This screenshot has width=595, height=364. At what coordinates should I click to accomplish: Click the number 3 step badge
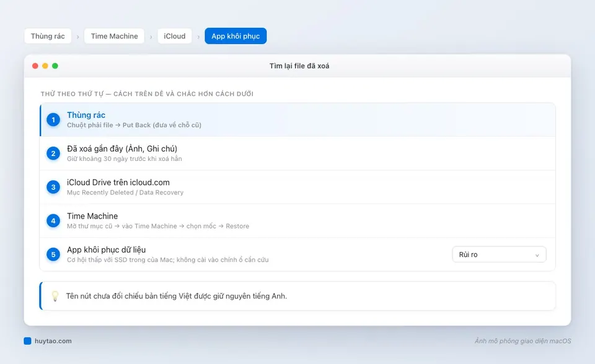tap(53, 188)
